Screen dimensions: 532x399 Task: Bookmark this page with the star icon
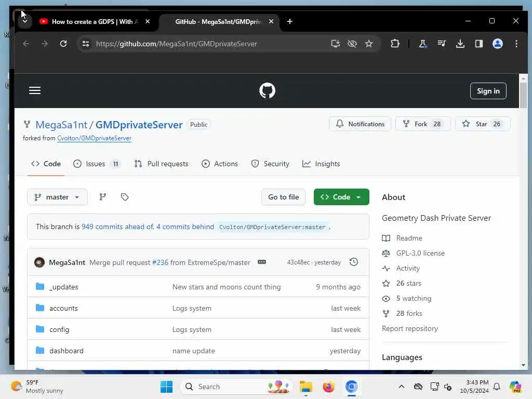tap(369, 44)
